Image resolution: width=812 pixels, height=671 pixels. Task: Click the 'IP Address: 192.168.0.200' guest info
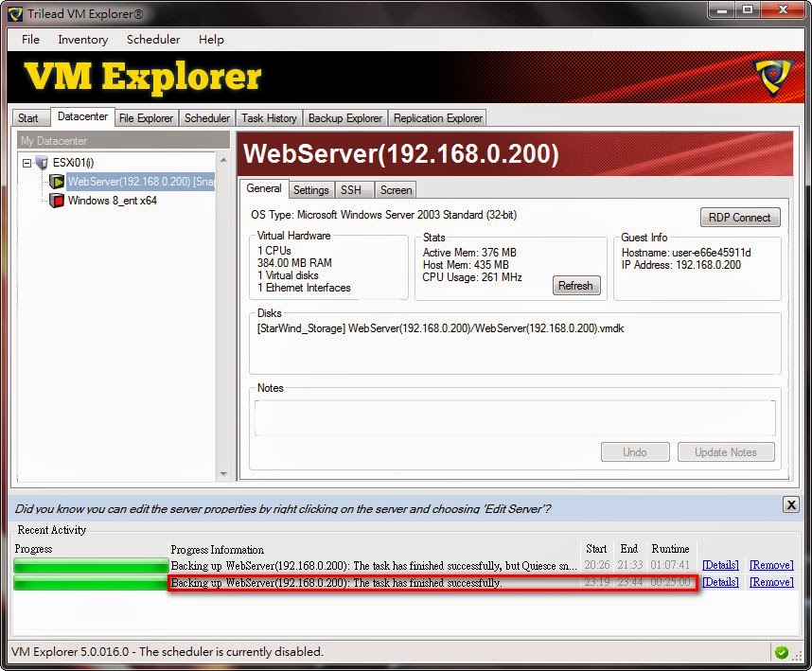pyautogui.click(x=681, y=265)
